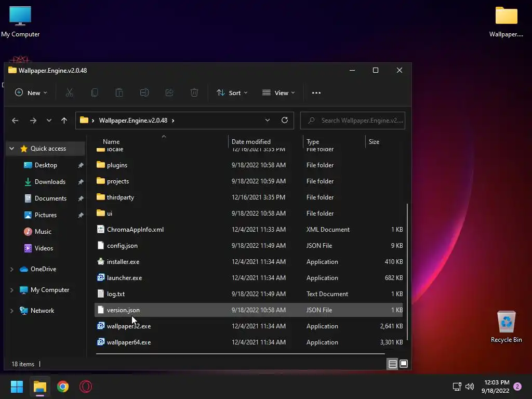Image resolution: width=532 pixels, height=399 pixels.
Task: Select the version.json file
Action: coord(248,310)
